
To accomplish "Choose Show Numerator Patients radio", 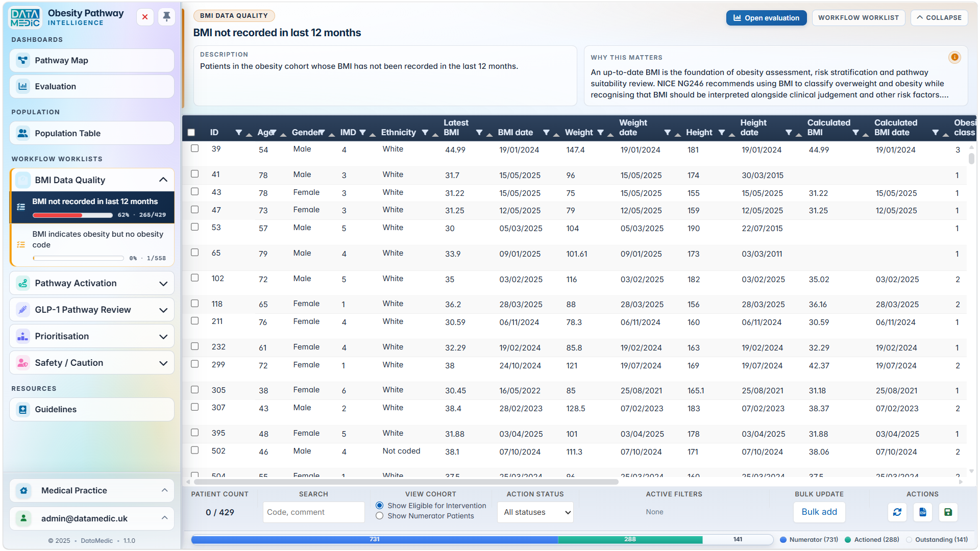I will [379, 516].
